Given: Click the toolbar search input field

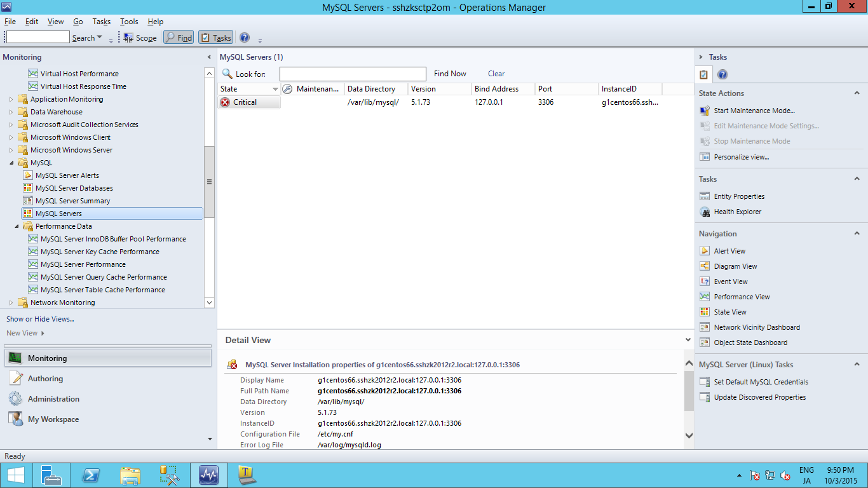Looking at the screenshot, I should 37,37.
